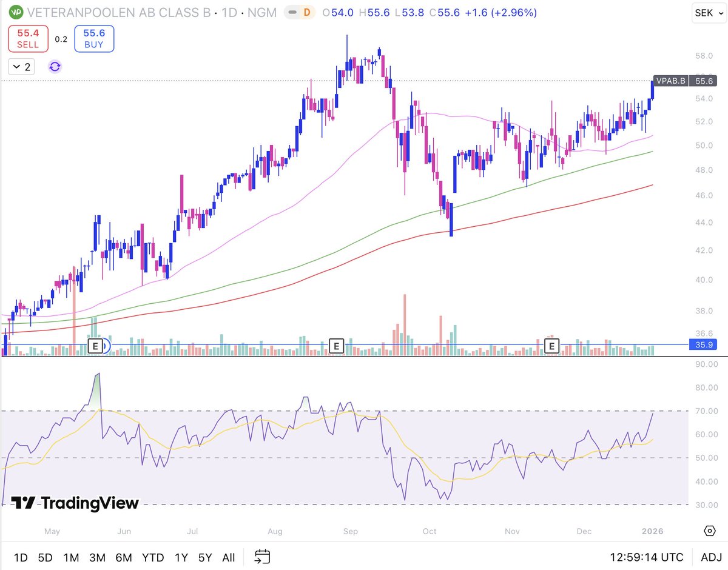Open the November earnings E marker
Viewport: 728px width, 570px height.
coord(552,346)
